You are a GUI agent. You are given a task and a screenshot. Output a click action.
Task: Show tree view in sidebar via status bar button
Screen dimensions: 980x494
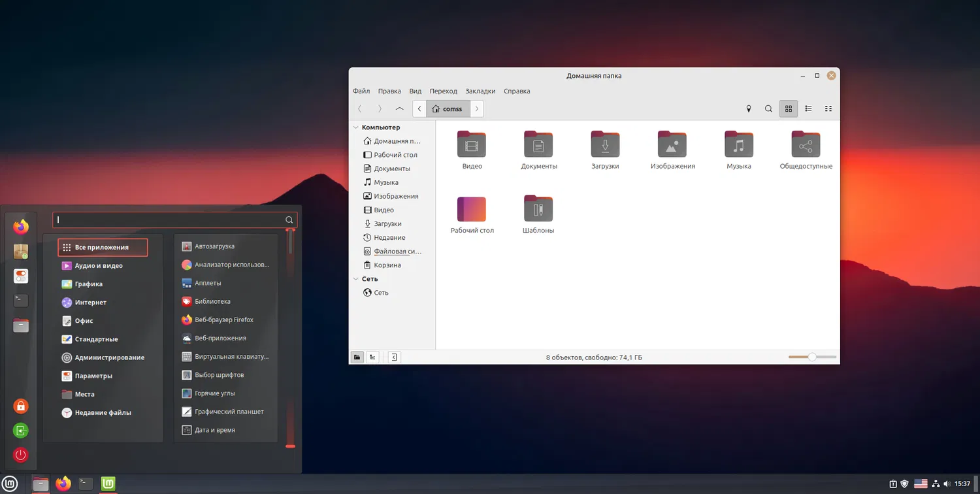click(372, 357)
